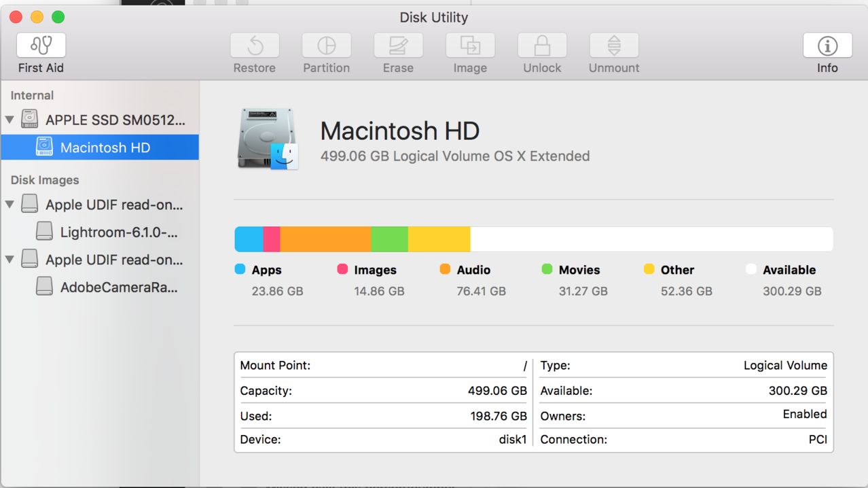The width and height of the screenshot is (868, 488).
Task: Click the pink Images segment of usage bar
Action: tap(272, 239)
